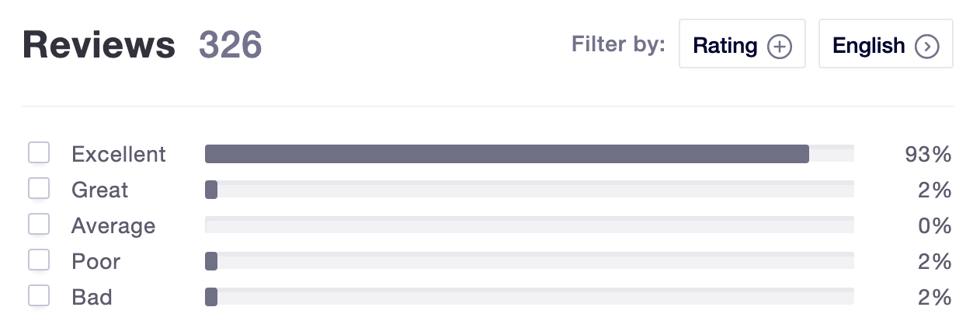Click the empty Average rating bar
The width and height of the screenshot is (980, 328).
pyautogui.click(x=530, y=225)
